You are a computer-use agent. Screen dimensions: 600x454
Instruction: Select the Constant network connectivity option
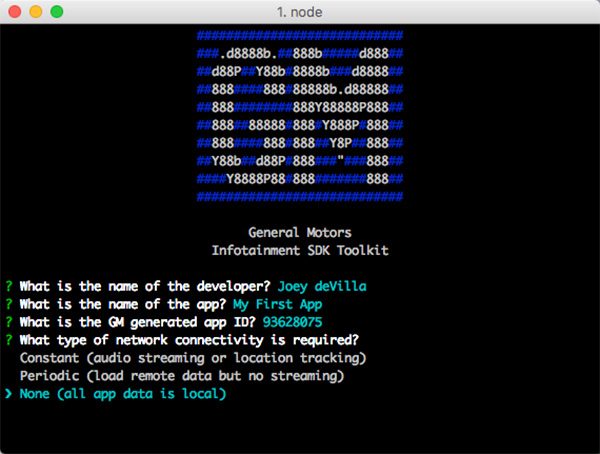point(193,358)
